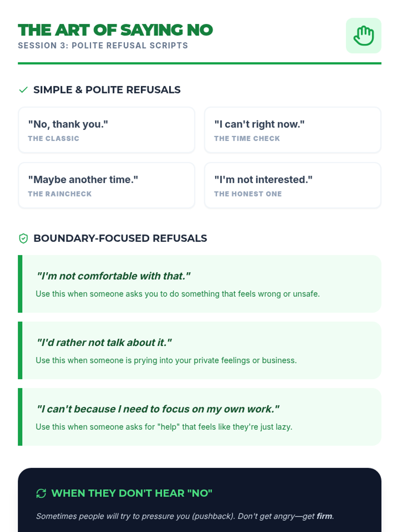399x532 pixels.
Task: Click the "feels wrong or unsafe" description
Action: (178, 294)
